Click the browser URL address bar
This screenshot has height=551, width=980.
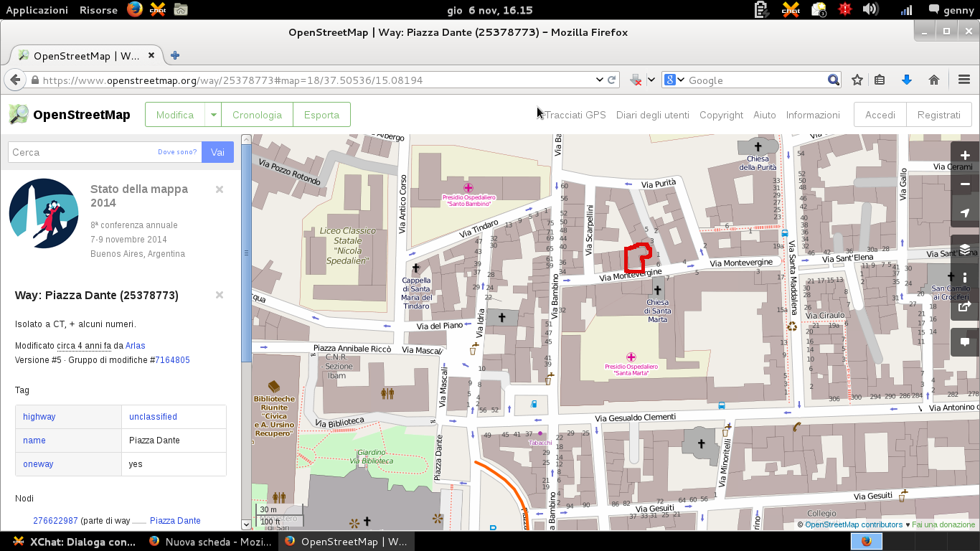tap(316, 80)
